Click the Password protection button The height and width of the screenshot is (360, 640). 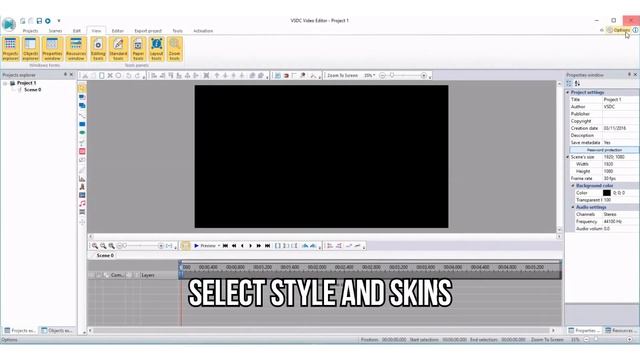604,150
